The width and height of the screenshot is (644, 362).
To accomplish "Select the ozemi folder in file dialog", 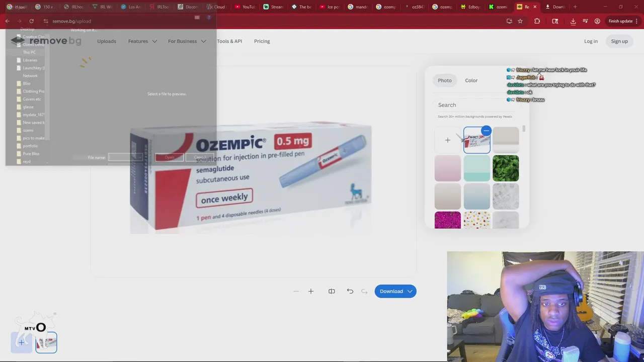I will tap(28, 130).
